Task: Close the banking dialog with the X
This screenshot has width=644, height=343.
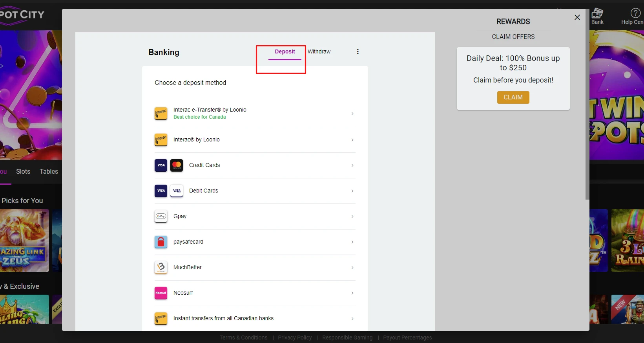Action: [x=577, y=17]
